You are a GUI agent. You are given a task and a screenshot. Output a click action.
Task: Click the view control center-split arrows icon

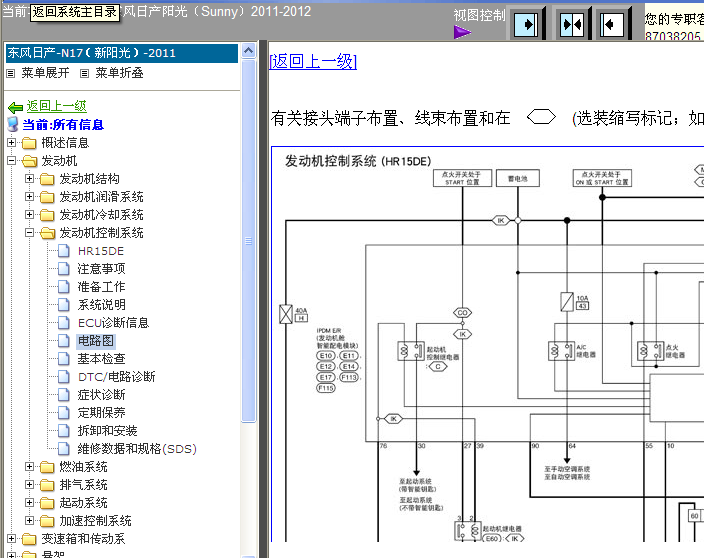(x=572, y=24)
